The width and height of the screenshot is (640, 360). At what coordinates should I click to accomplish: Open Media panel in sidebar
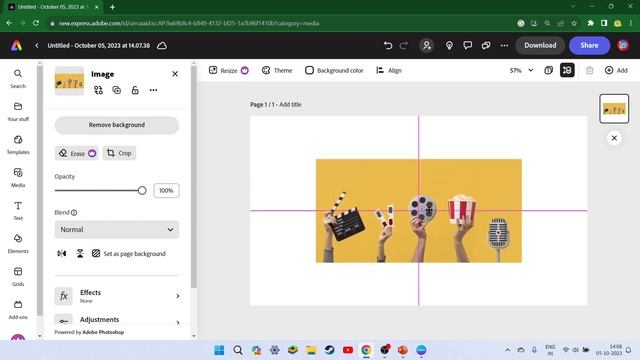18,178
